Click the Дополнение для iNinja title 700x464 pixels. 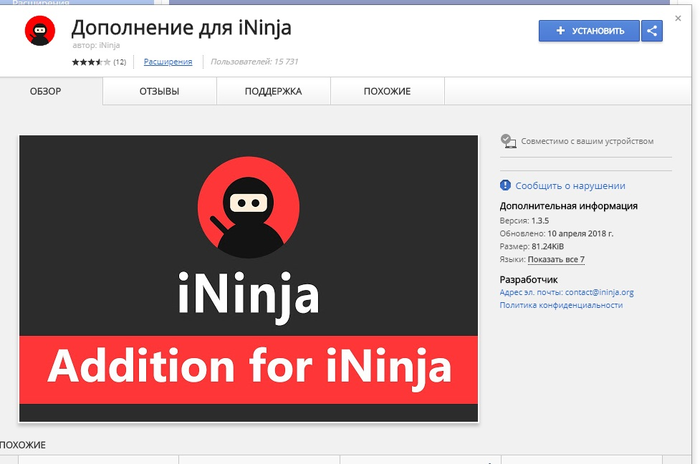pyautogui.click(x=181, y=28)
